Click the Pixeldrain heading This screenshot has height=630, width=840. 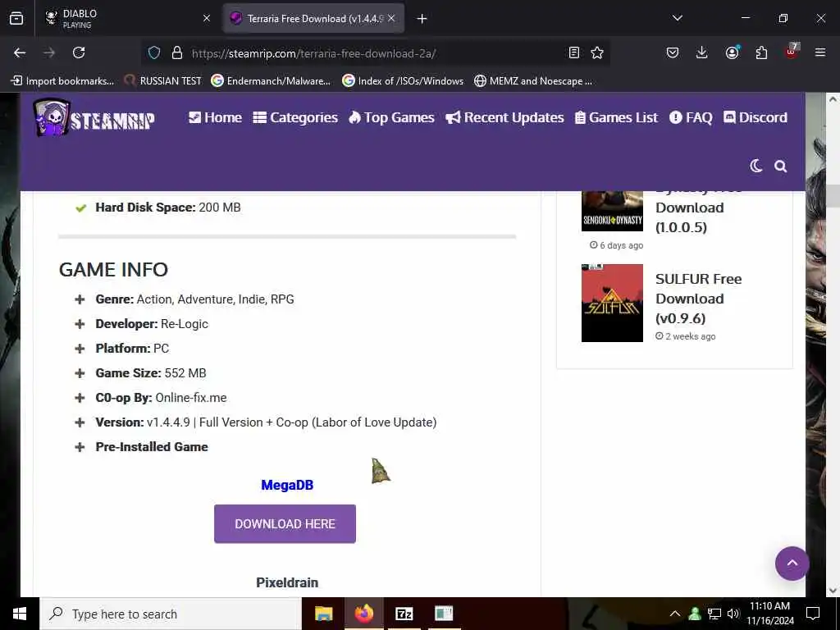287,582
